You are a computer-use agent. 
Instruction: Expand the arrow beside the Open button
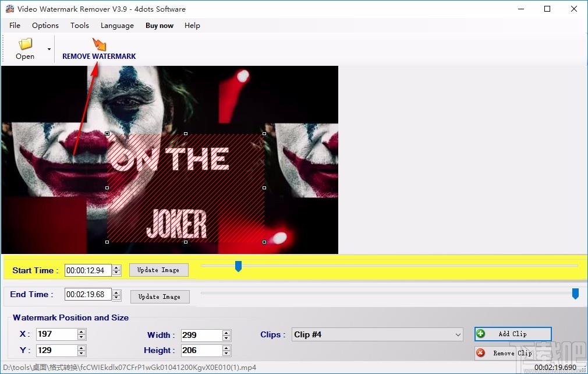coord(49,49)
